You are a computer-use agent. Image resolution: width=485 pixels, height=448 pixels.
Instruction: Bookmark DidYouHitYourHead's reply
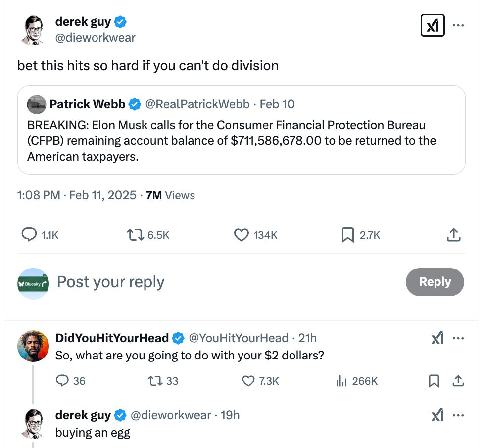click(x=434, y=381)
